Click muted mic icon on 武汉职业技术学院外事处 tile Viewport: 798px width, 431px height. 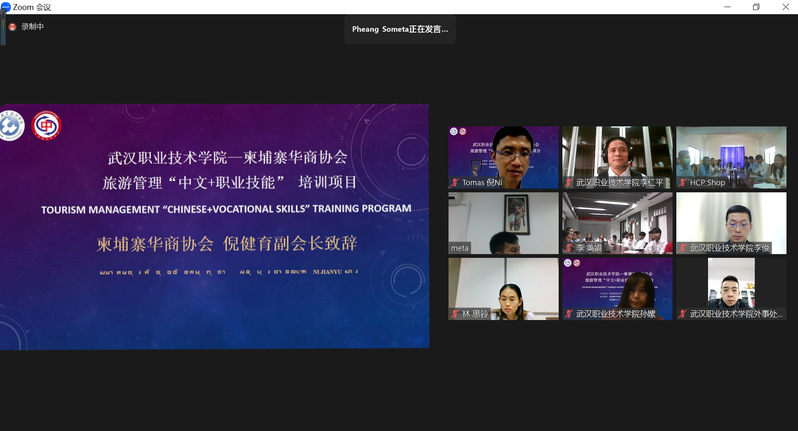pos(683,314)
